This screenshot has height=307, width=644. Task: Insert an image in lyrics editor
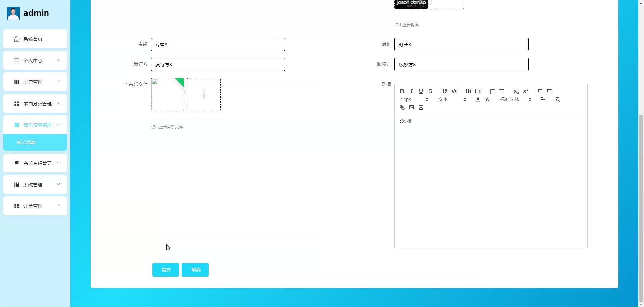pyautogui.click(x=411, y=107)
